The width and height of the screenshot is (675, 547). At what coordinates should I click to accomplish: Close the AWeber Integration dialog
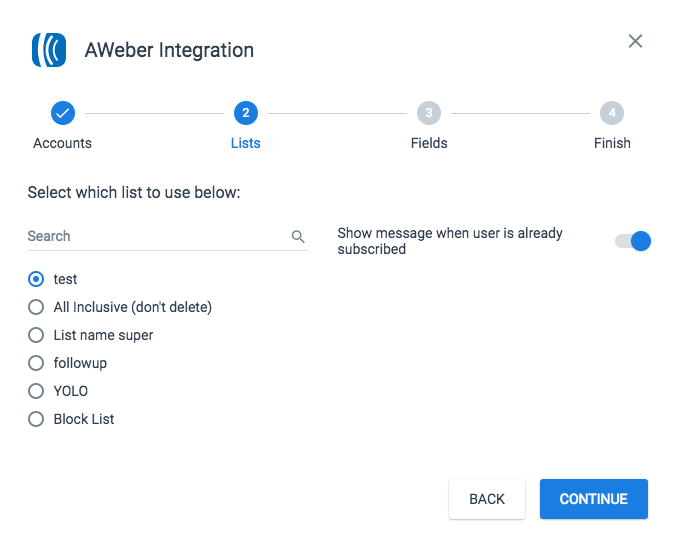635,41
